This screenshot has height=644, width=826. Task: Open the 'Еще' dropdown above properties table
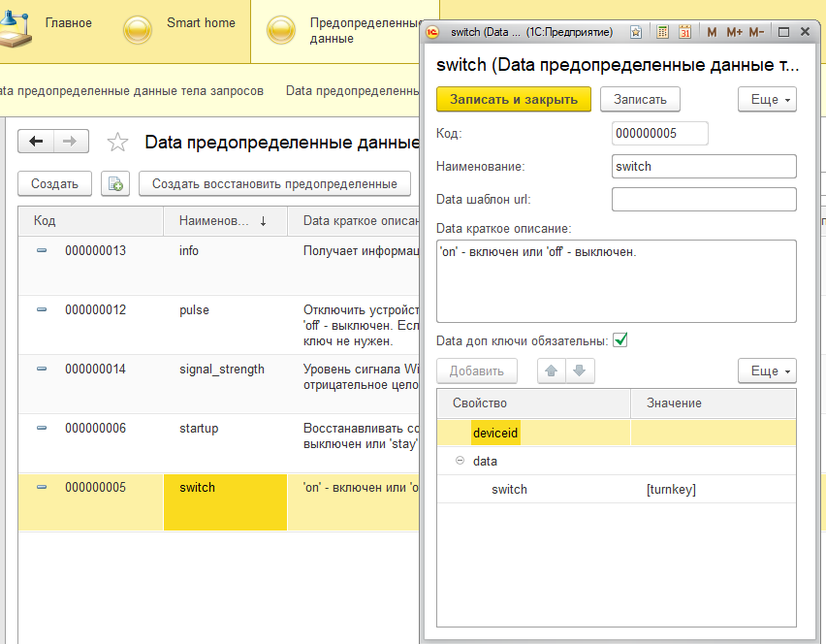coord(767,370)
